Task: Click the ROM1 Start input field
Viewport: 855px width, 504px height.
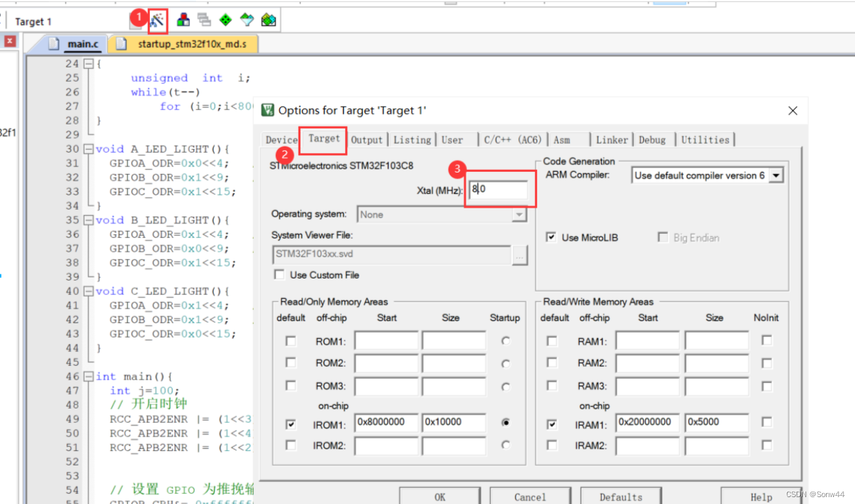Action: click(x=386, y=341)
